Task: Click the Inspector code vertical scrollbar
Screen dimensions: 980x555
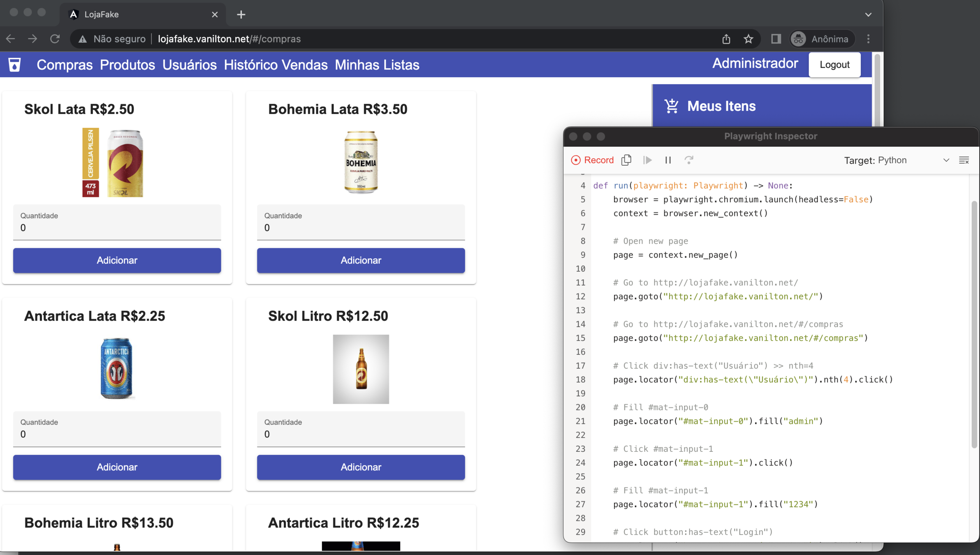Action: click(974, 325)
